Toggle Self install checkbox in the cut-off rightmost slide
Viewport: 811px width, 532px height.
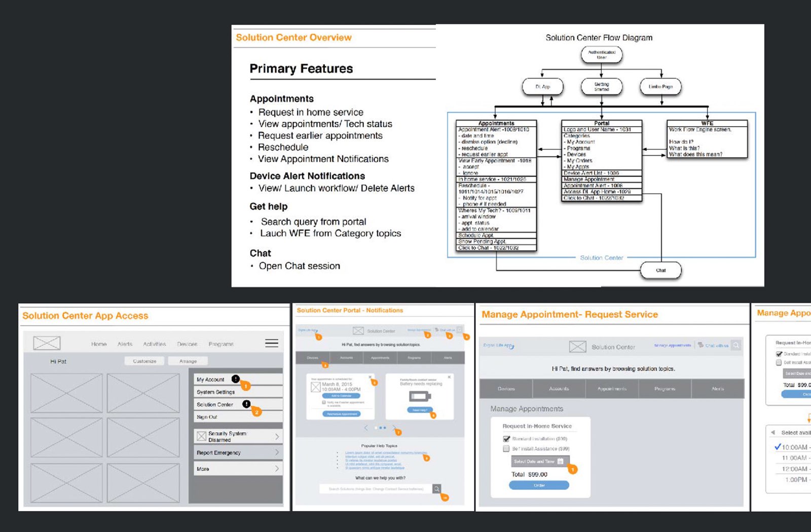(x=779, y=362)
